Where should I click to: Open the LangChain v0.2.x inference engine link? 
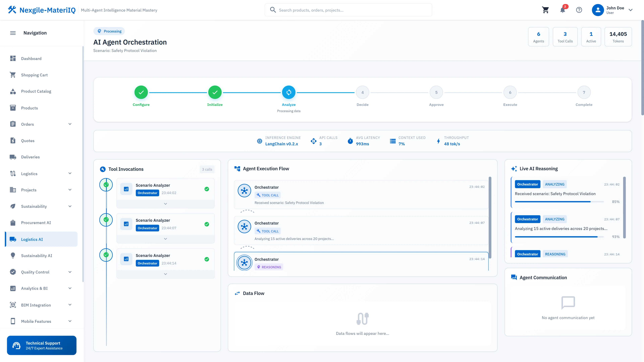pyautogui.click(x=282, y=144)
